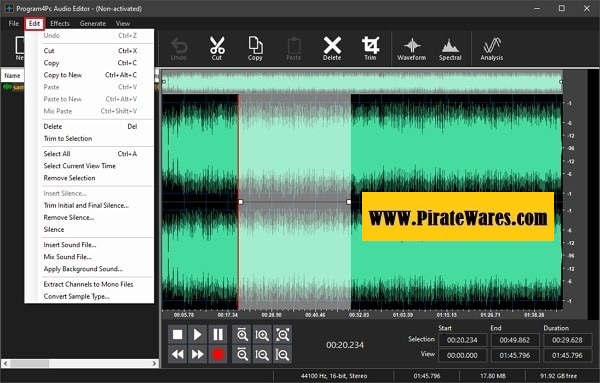Image resolution: width=600 pixels, height=383 pixels.
Task: Choose the Silence menu entry
Action: click(90, 230)
